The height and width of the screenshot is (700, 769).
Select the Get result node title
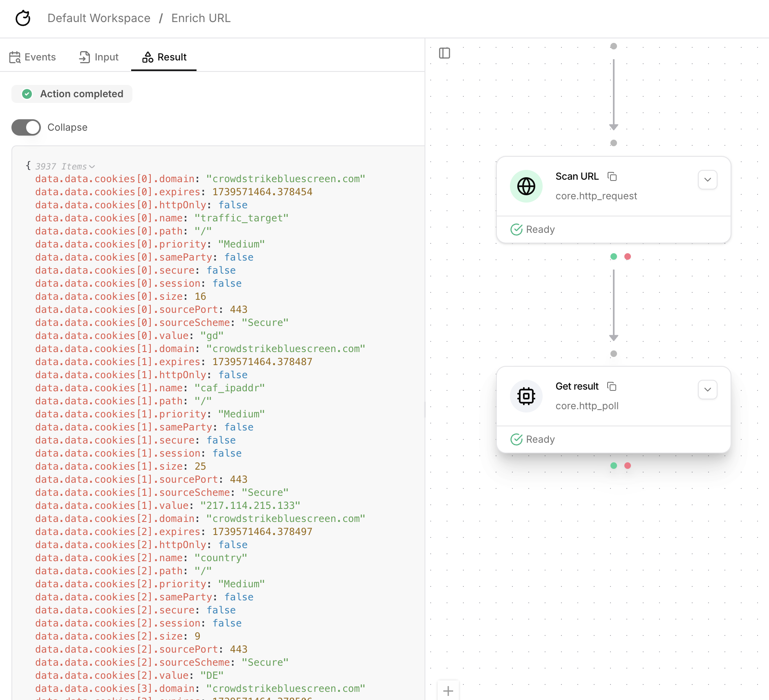click(x=577, y=386)
